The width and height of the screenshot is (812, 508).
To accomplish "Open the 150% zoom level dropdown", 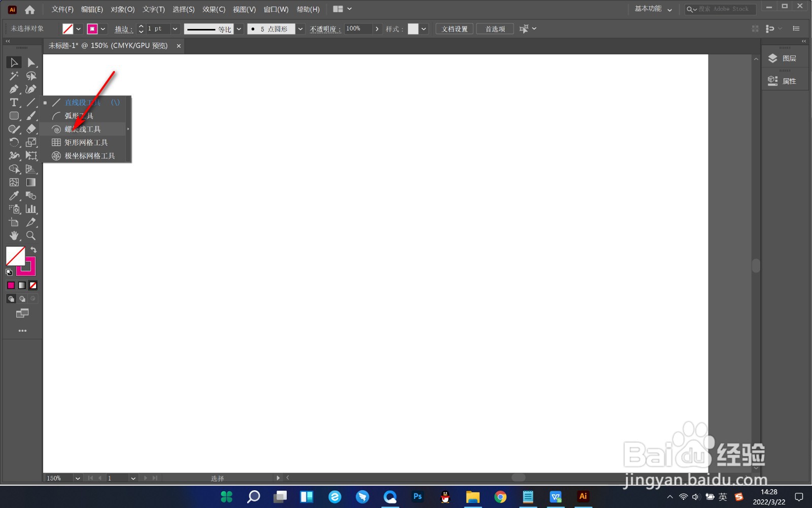I will coord(78,478).
